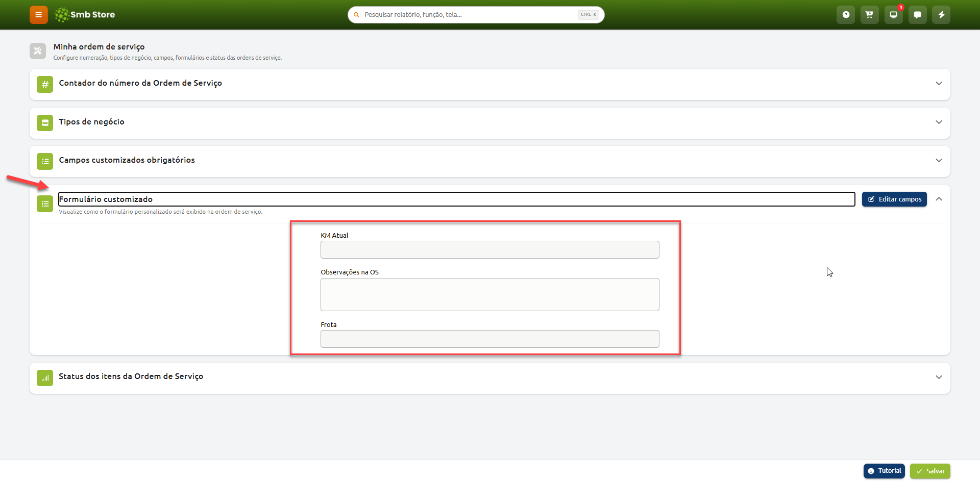Open the help question mark icon
Viewport: 980px width, 482px height.
pos(846,15)
